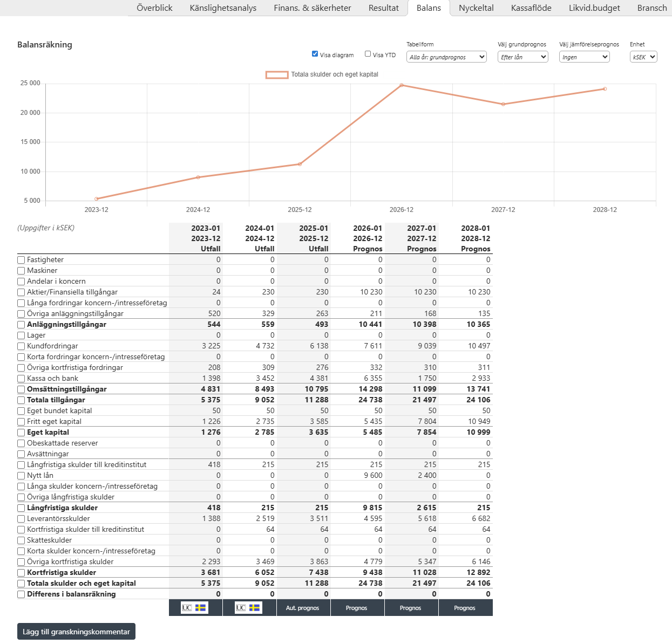Image resolution: width=672 pixels, height=644 pixels.
Task: Click the UC flag icon under 2023-12 column
Action: (x=194, y=608)
